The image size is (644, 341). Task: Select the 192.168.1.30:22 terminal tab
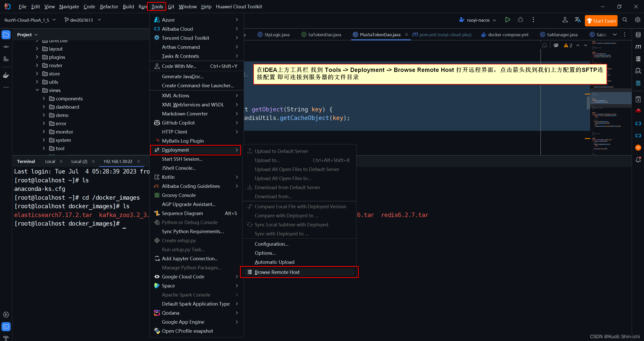tap(118, 161)
